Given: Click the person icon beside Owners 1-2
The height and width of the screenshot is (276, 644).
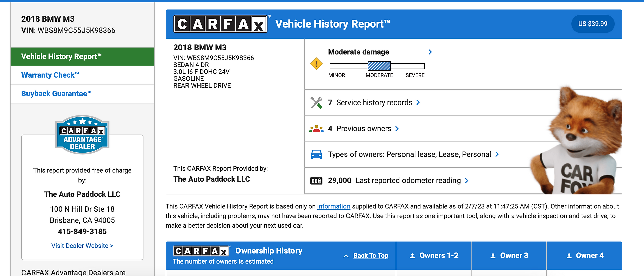Looking at the screenshot, I should 412,256.
